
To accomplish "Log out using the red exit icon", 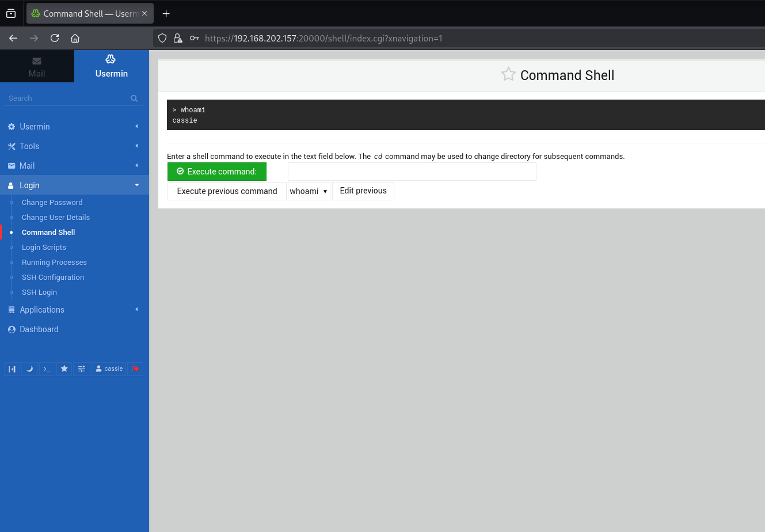I will pos(135,368).
